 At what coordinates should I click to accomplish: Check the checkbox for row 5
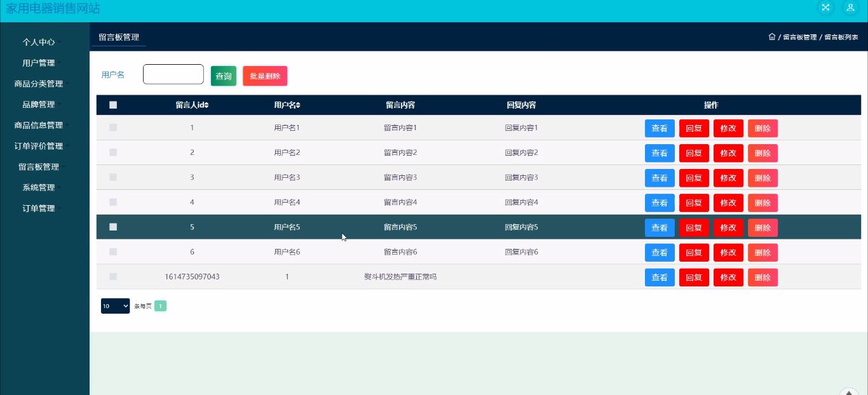[x=113, y=227]
